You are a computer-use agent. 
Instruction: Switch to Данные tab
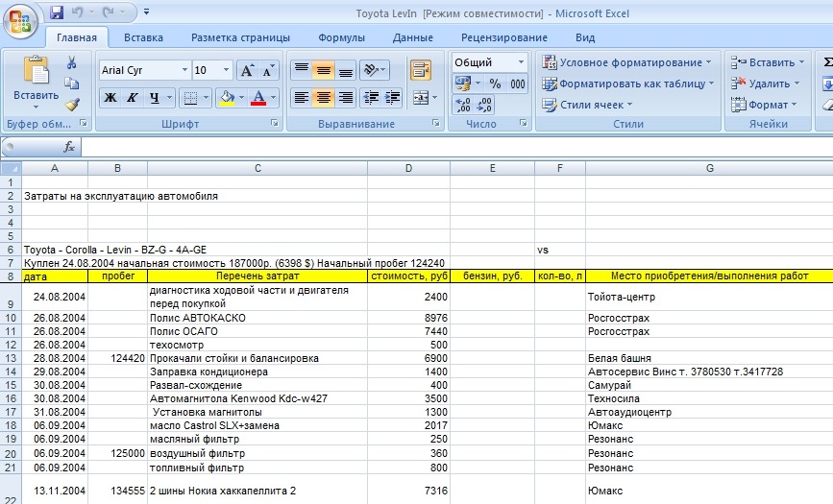click(x=413, y=37)
